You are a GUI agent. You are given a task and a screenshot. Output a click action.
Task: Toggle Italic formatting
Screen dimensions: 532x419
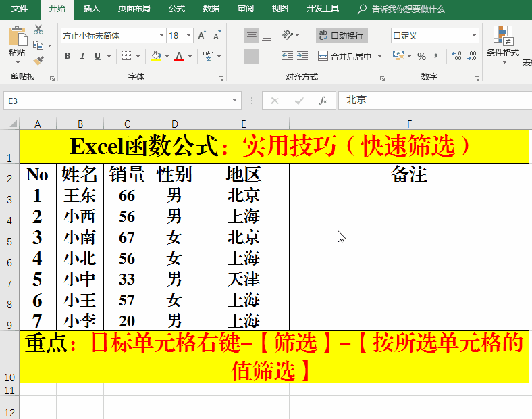tap(82, 57)
